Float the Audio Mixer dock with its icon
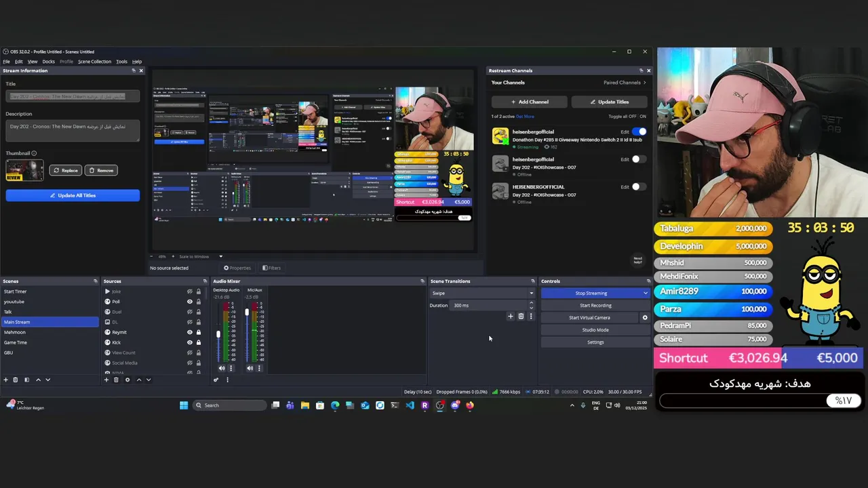868x488 pixels. 422,281
